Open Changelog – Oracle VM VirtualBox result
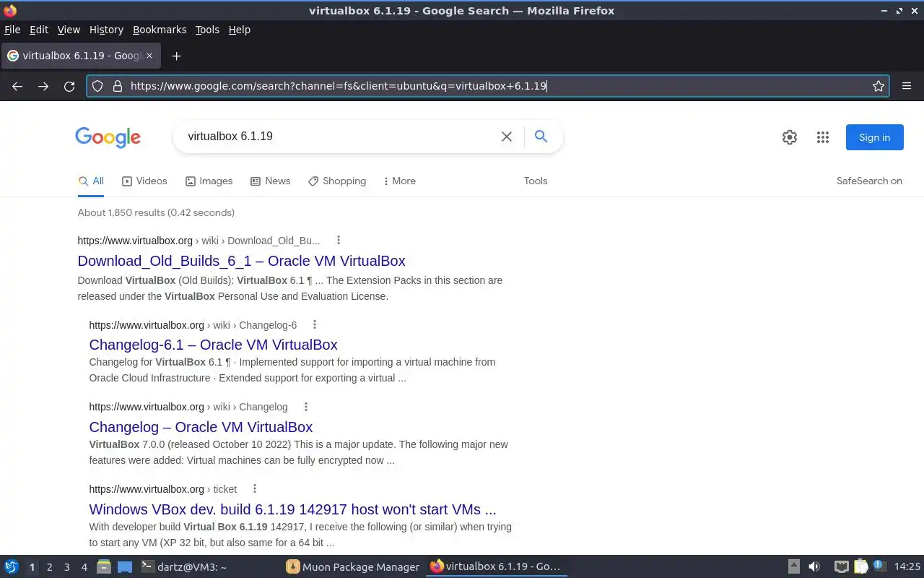The width and height of the screenshot is (924, 578). tap(201, 427)
